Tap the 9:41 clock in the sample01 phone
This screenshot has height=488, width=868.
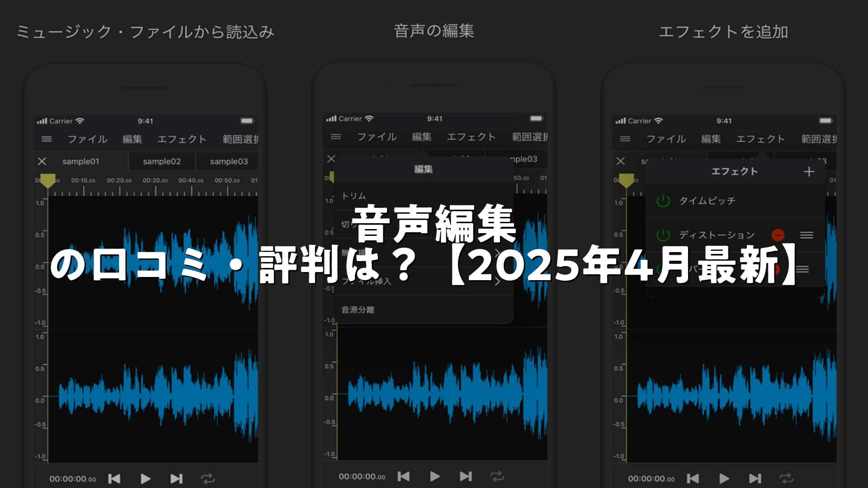pos(146,121)
